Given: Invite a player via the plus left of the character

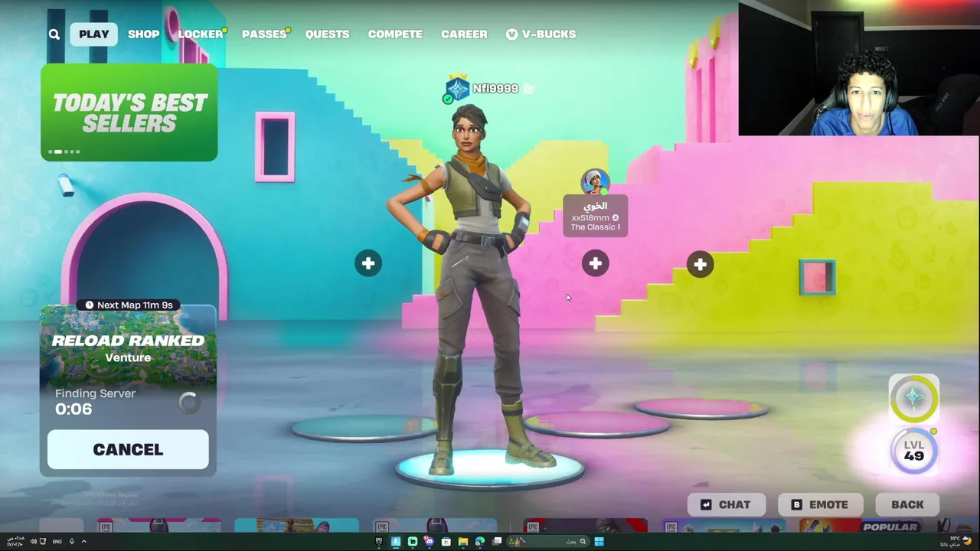Looking at the screenshot, I should point(368,263).
